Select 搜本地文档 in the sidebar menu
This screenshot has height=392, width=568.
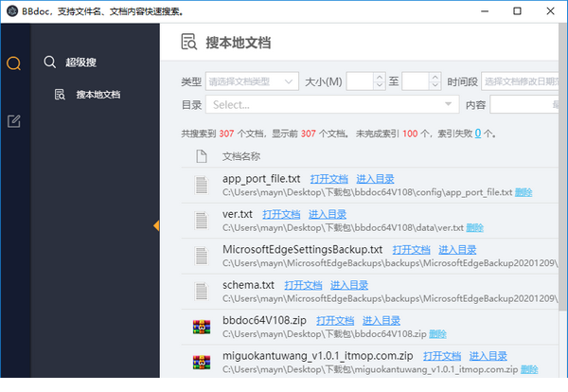point(98,95)
